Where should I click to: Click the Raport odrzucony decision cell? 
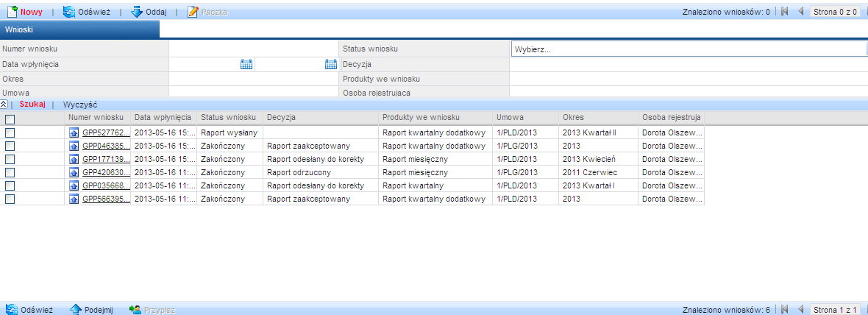coord(321,172)
